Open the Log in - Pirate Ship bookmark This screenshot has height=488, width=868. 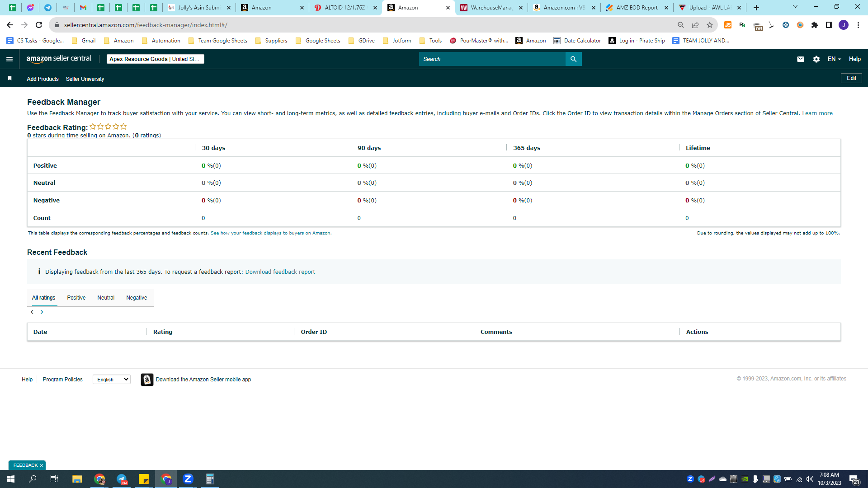pos(637,41)
